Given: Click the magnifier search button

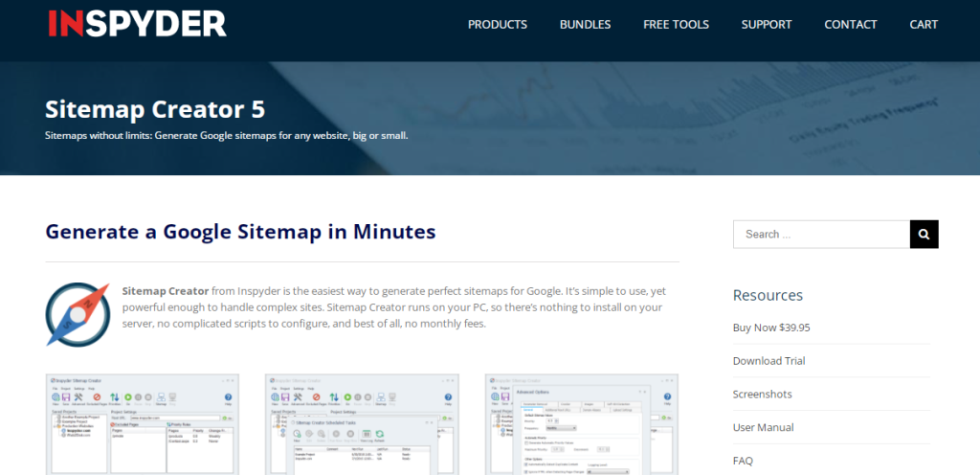Looking at the screenshot, I should pos(924,235).
